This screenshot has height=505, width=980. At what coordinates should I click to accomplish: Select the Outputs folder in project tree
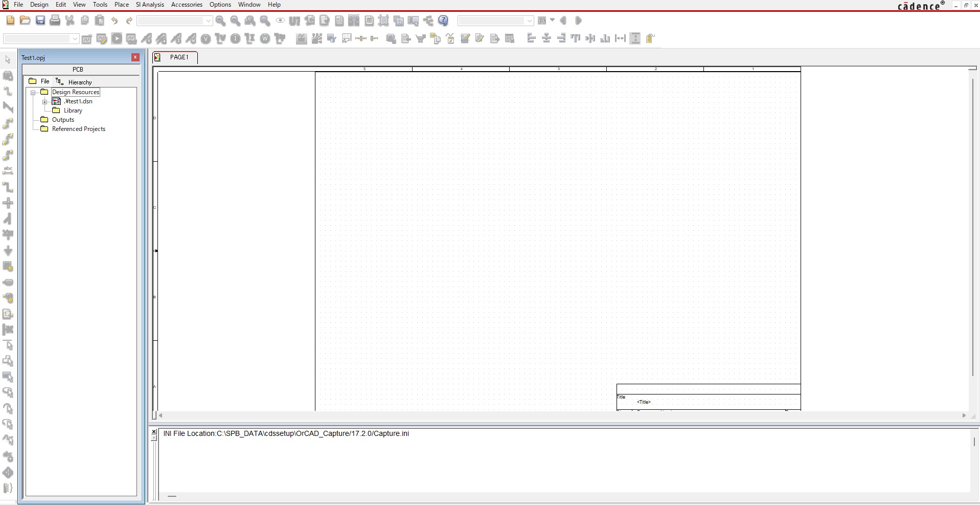(x=63, y=120)
